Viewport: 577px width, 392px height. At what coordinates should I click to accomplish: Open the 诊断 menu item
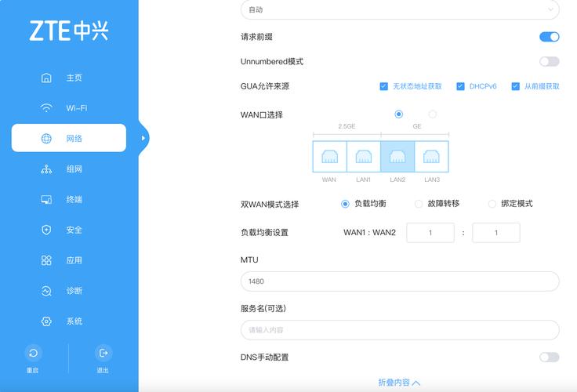click(x=69, y=291)
